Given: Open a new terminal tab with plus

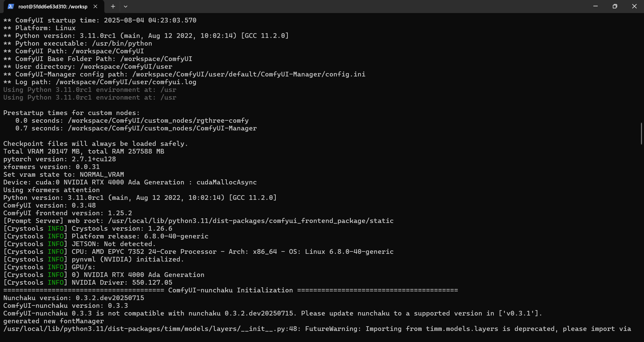Looking at the screenshot, I should 113,6.
